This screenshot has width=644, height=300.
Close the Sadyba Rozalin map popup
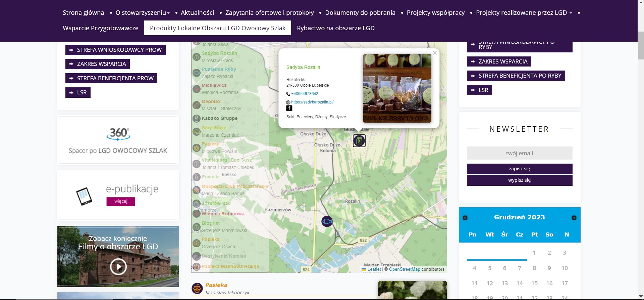point(435,53)
